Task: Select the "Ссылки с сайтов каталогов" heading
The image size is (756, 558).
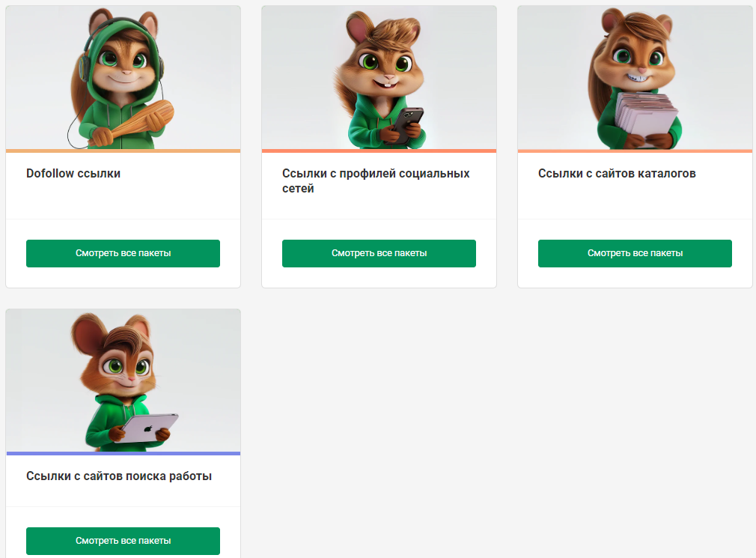Action: 617,174
